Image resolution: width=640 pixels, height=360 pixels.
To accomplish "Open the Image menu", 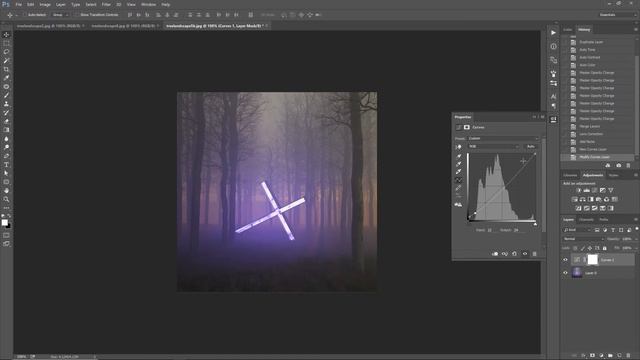I will pos(45,4).
